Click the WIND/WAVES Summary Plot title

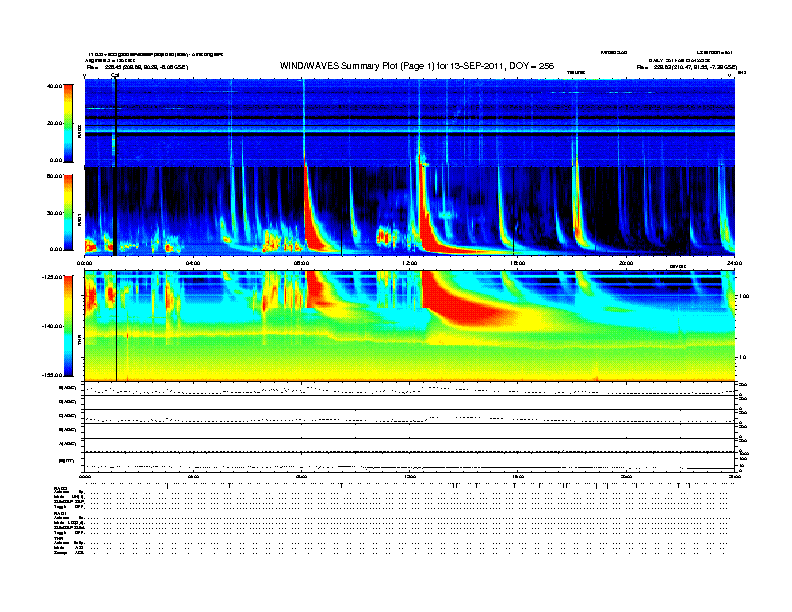pos(417,66)
